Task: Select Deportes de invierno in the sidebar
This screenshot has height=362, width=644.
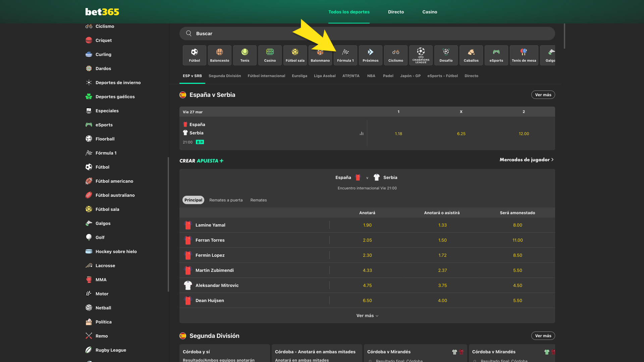Action: point(113,82)
